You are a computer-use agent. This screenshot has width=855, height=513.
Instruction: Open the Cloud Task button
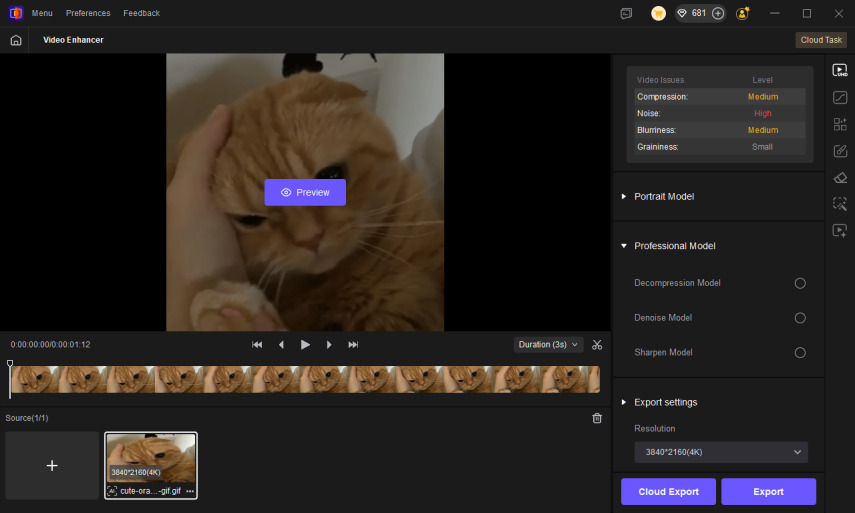coord(821,40)
